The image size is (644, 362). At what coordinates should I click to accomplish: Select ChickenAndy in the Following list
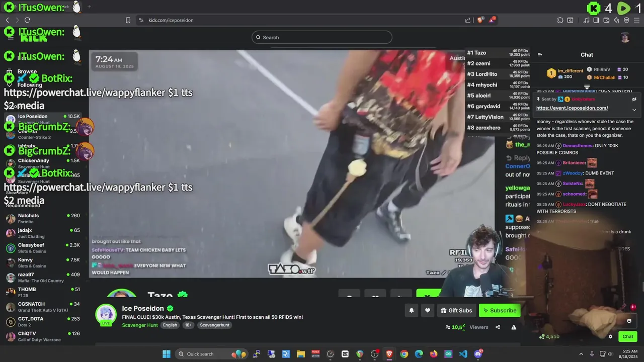(43, 163)
